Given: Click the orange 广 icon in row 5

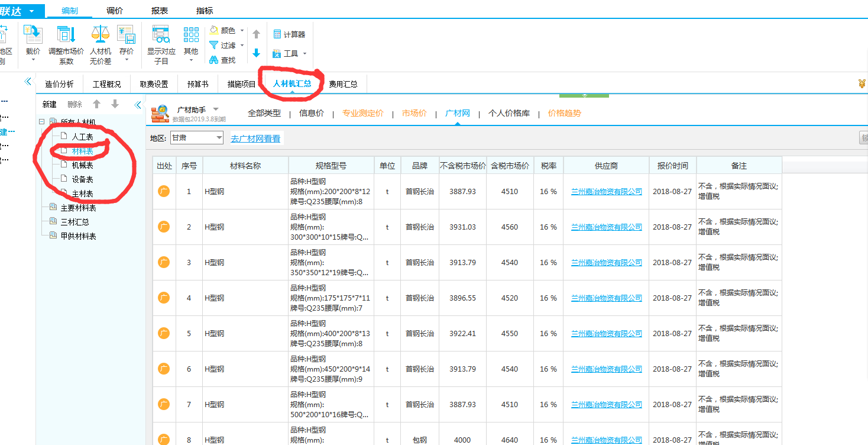Looking at the screenshot, I should [164, 333].
